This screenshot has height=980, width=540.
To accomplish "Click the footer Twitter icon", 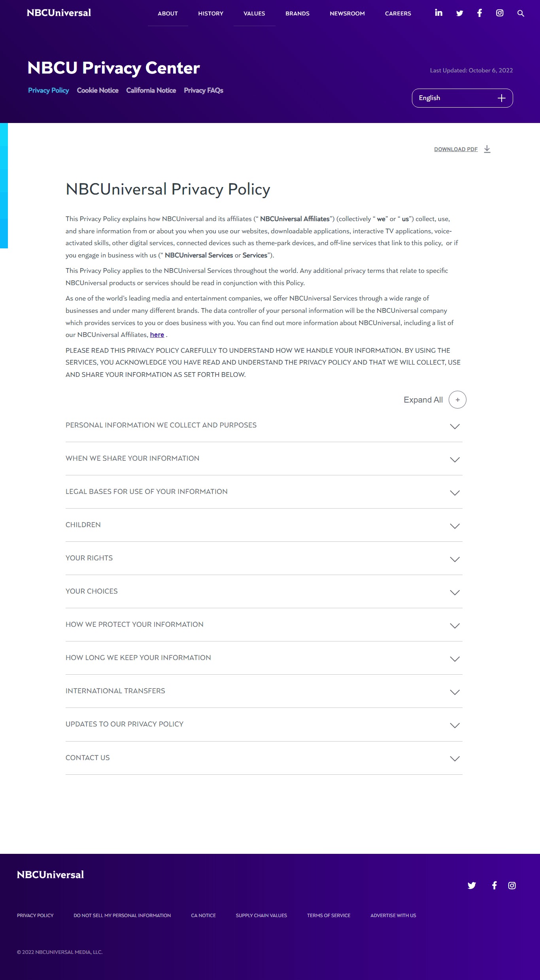I will click(x=472, y=885).
